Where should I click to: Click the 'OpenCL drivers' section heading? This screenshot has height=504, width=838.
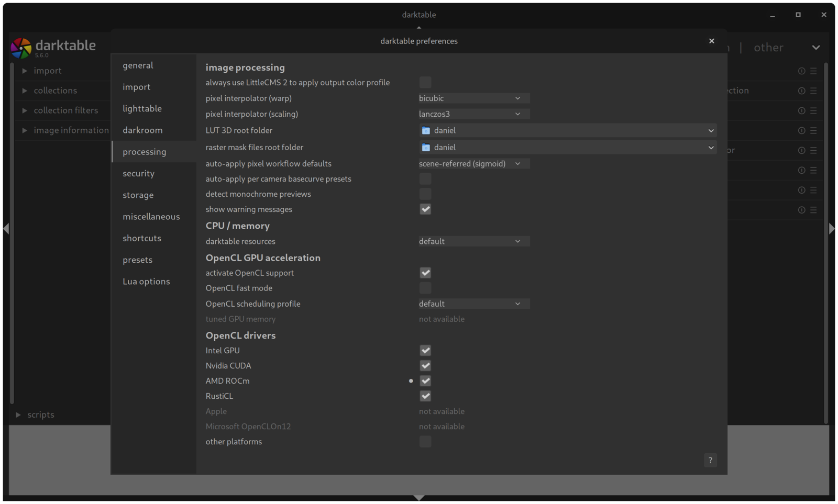[x=240, y=335]
